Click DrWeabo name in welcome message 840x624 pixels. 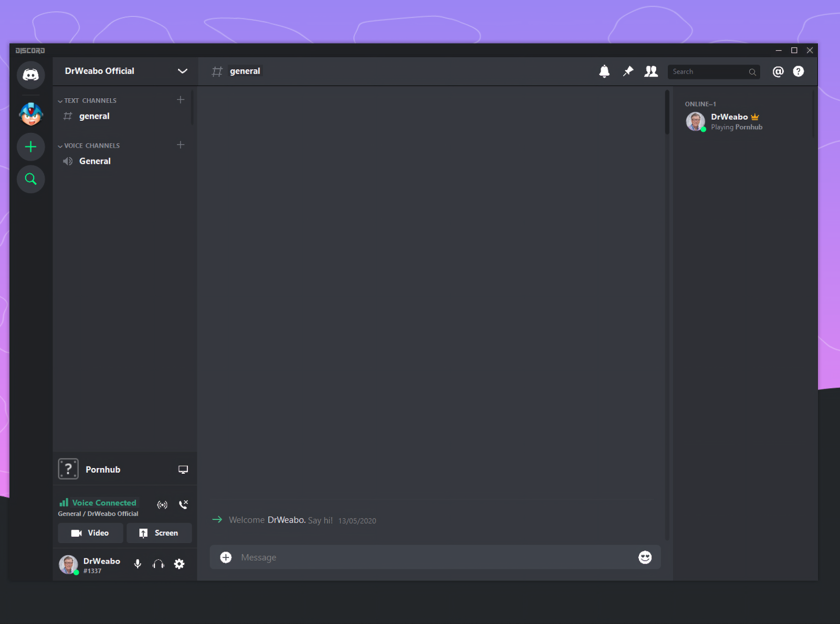click(x=287, y=520)
